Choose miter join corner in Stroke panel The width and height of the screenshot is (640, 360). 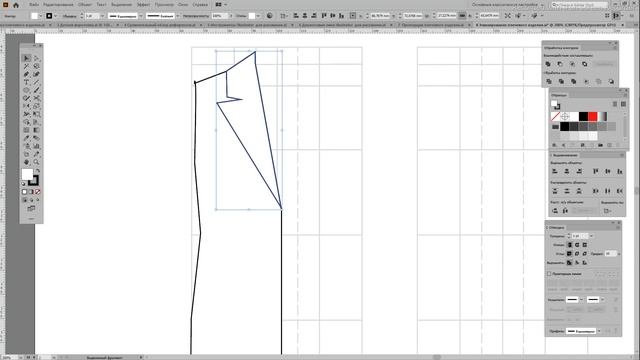click(x=569, y=253)
